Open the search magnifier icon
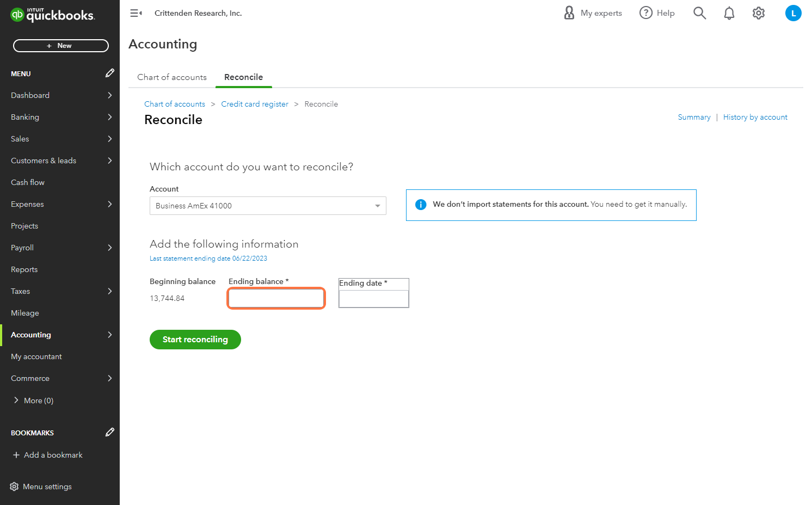This screenshot has width=812, height=505. [x=700, y=13]
